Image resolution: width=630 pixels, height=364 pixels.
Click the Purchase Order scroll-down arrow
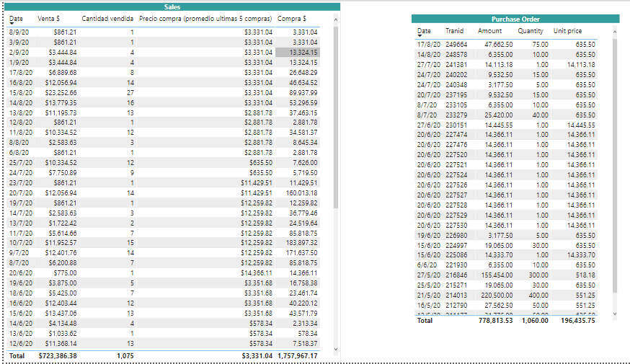tap(614, 314)
